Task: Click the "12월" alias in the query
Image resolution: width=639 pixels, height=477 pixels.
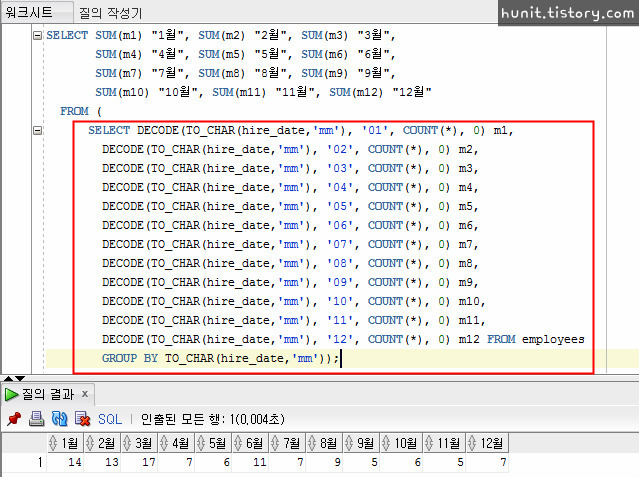Action: click(x=412, y=92)
